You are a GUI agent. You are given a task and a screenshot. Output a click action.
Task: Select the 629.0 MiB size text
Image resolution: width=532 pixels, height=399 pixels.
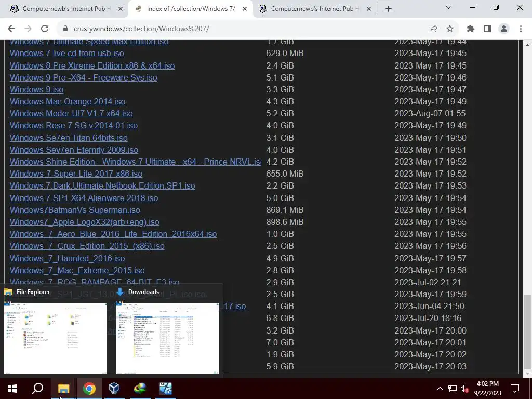285,54
